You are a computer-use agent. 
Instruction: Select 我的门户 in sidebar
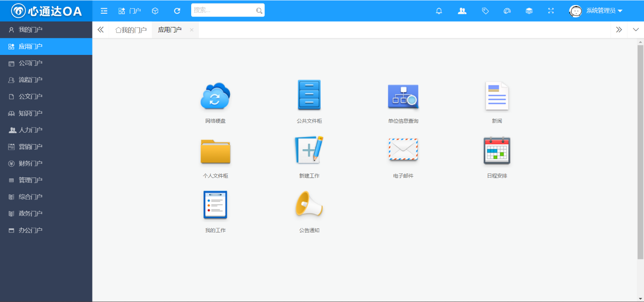46,30
